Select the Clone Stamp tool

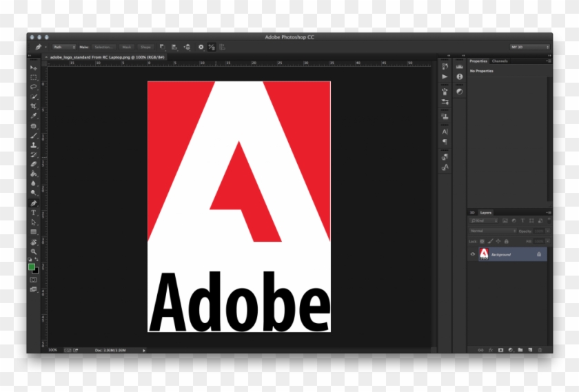pos(34,145)
